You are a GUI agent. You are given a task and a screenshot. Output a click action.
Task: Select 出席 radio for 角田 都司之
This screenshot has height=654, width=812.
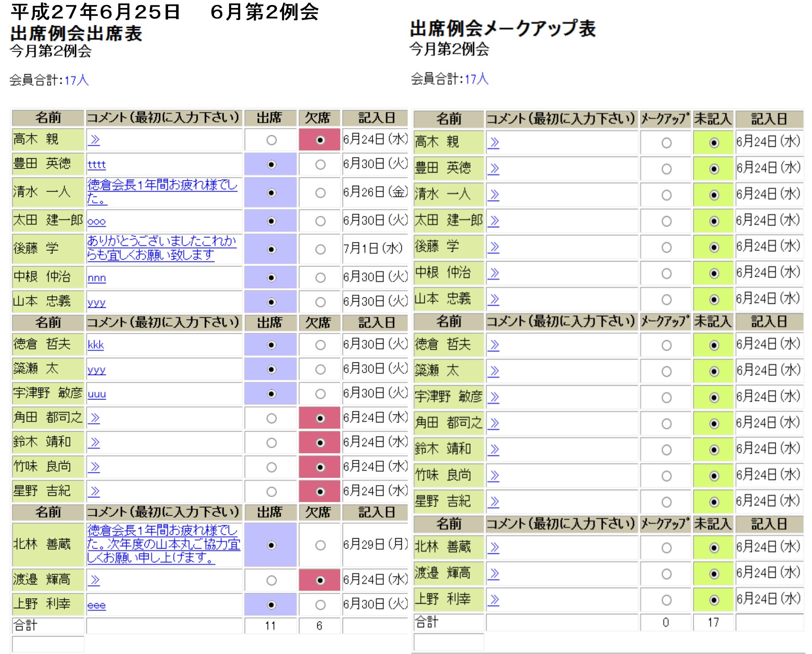(x=271, y=418)
